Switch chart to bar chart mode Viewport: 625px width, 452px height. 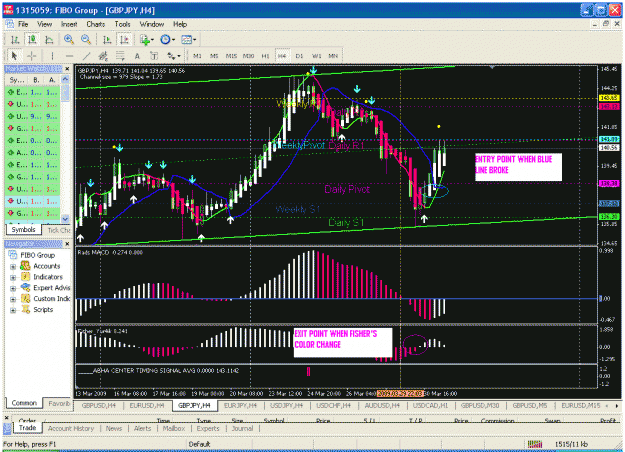[x=15, y=39]
